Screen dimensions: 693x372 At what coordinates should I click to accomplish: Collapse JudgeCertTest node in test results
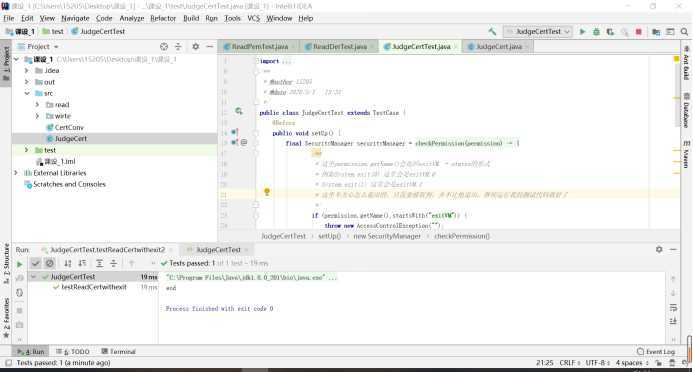point(33,277)
